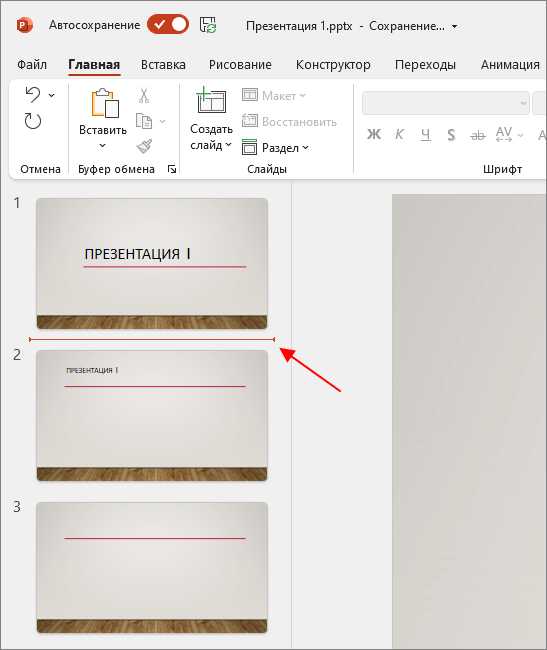Click the Undo arrow icon
The height and width of the screenshot is (650, 547).
point(33,95)
